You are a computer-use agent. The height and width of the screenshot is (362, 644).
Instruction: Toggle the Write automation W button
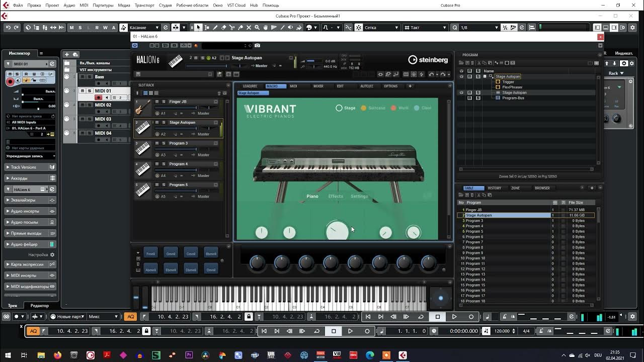105,28
